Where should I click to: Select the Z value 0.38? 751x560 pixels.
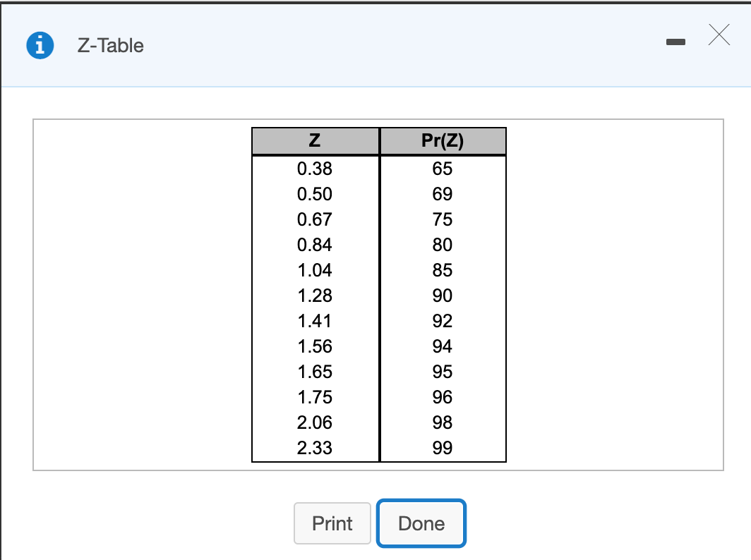(315, 169)
